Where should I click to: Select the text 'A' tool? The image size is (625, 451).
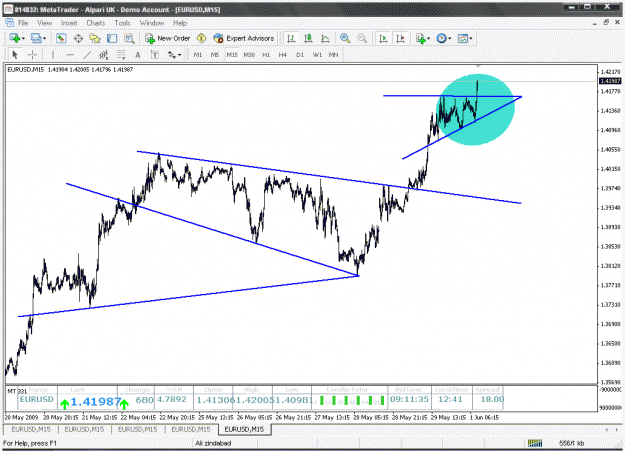click(x=138, y=55)
